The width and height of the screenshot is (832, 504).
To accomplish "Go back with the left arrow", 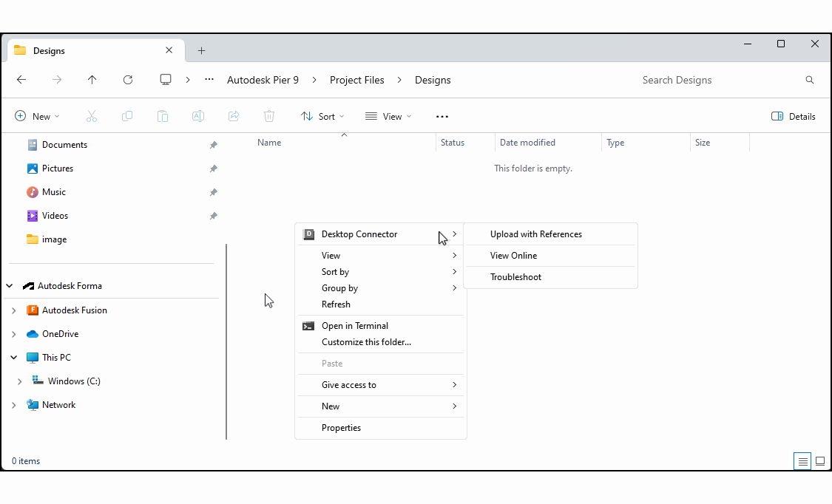I will (21, 80).
